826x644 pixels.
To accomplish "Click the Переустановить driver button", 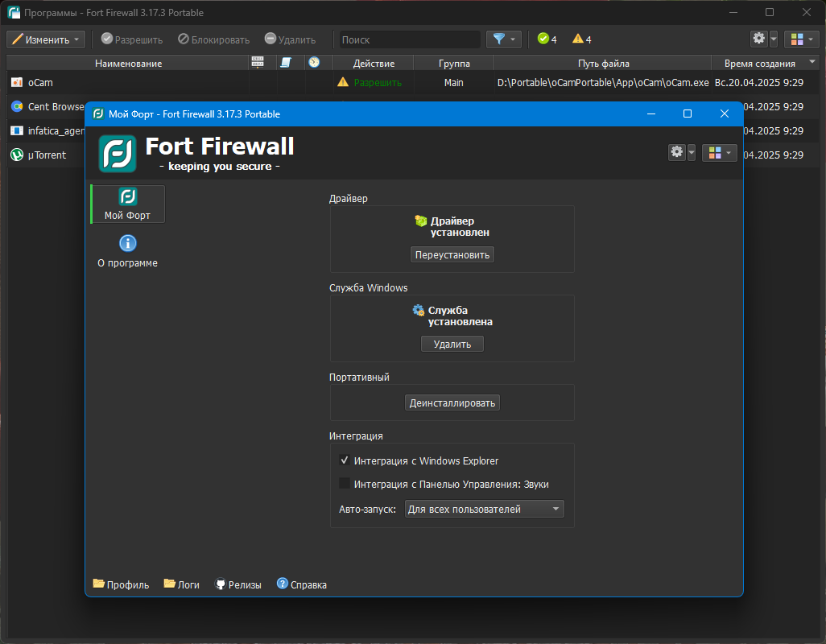I will point(452,254).
